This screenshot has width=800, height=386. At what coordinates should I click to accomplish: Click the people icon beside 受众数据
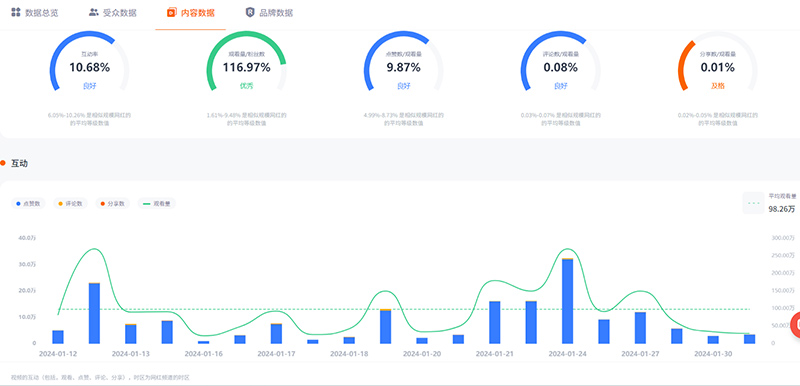tap(93, 12)
